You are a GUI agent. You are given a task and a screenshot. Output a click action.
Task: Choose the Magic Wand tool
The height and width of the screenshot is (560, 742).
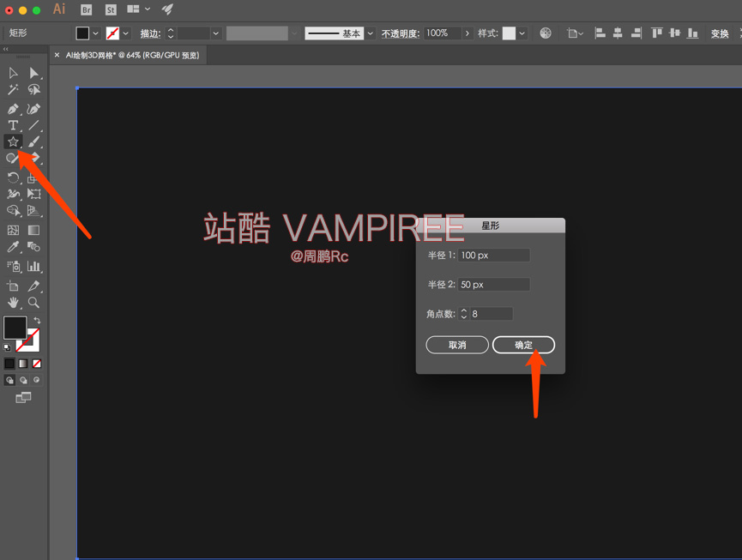point(13,89)
